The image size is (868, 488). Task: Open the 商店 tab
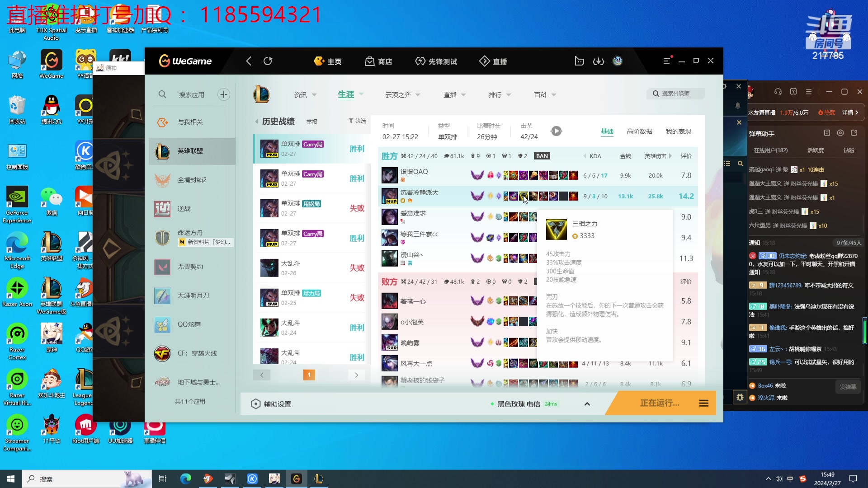point(378,61)
